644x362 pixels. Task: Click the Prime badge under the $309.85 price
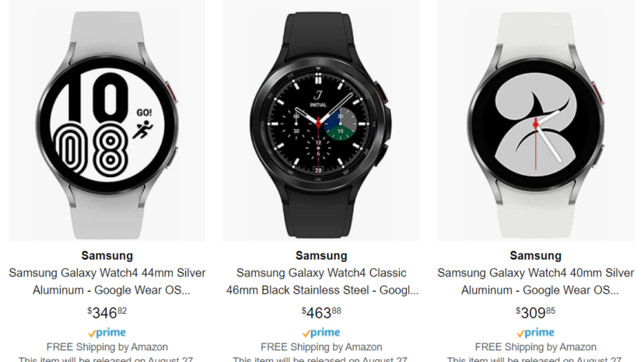(x=536, y=332)
